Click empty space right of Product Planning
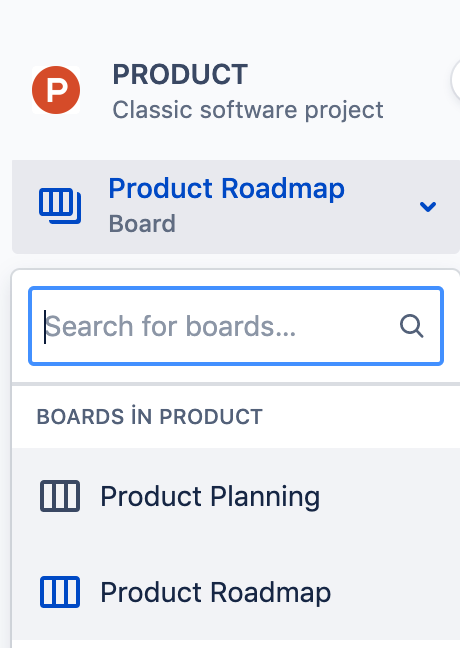The image size is (460, 648). (x=388, y=496)
